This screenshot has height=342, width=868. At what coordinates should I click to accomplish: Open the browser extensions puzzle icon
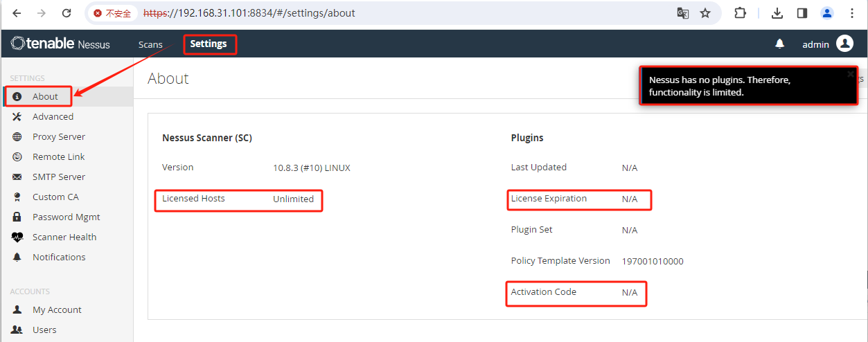click(740, 13)
